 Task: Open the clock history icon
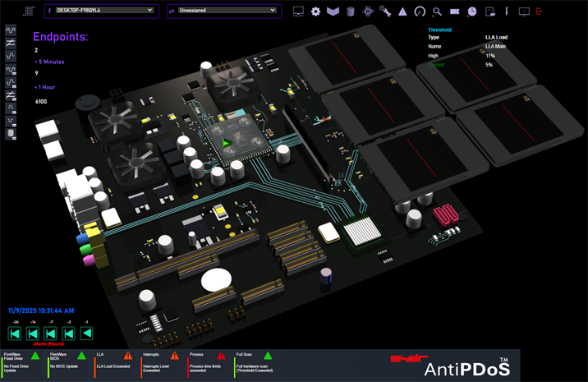pyautogui.click(x=472, y=12)
